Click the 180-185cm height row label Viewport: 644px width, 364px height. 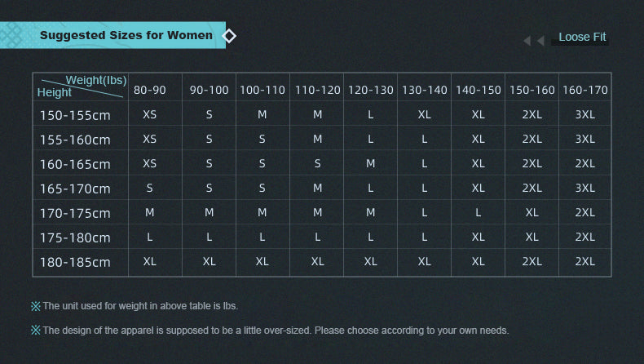coord(75,262)
